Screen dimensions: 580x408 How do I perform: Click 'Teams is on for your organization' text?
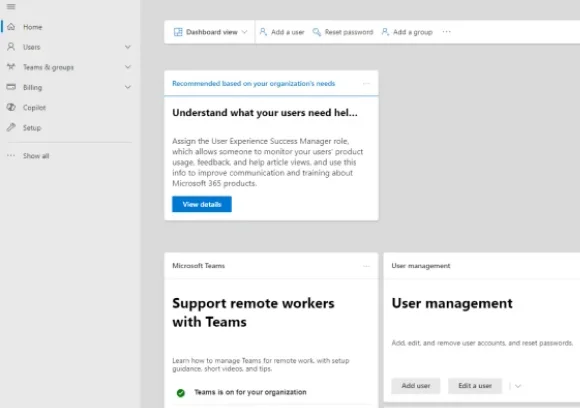tap(250, 392)
